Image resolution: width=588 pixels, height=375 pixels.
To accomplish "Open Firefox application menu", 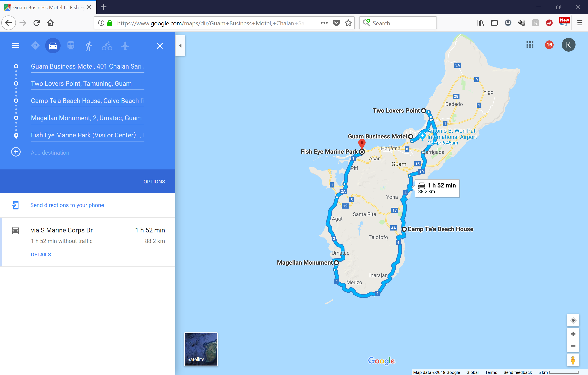I will (580, 23).
